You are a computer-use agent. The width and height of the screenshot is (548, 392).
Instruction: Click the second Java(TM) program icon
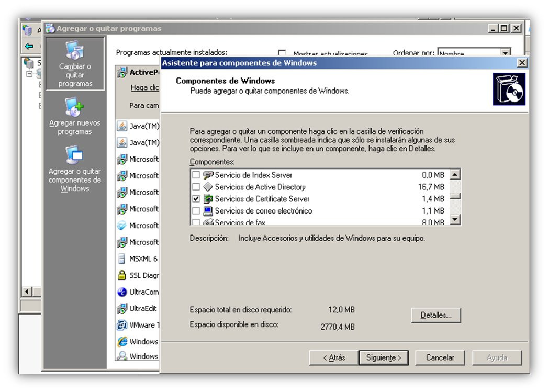(121, 142)
